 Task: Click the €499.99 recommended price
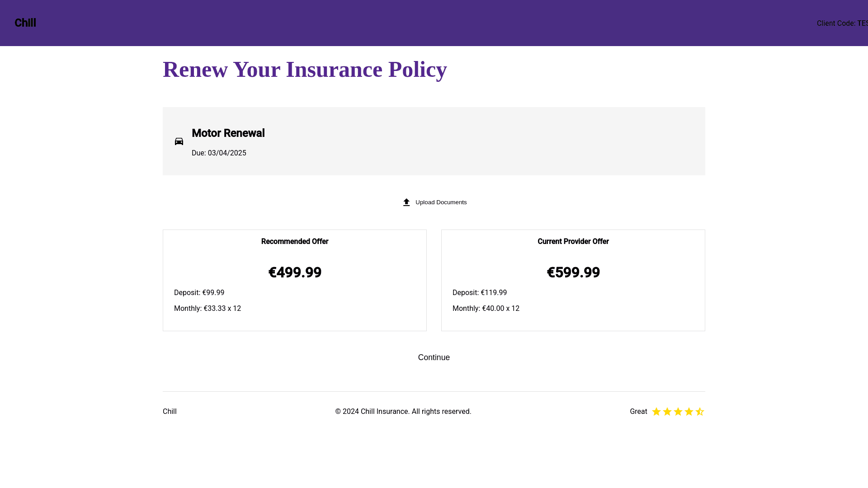[x=295, y=272]
